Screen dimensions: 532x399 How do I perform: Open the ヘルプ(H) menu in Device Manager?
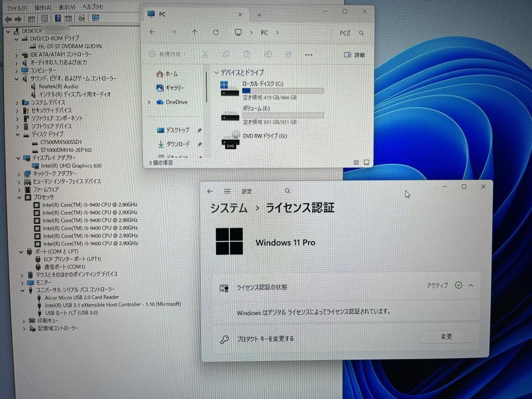point(92,7)
